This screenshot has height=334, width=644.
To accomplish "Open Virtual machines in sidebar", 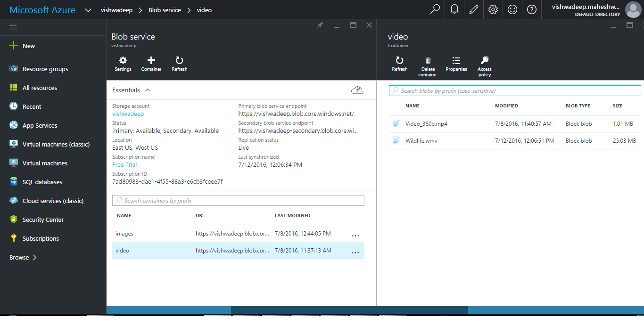I will pyautogui.click(x=45, y=163).
